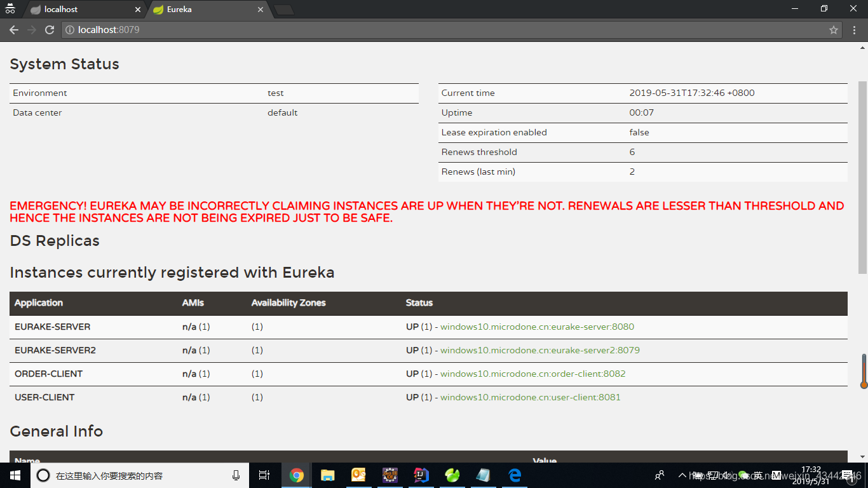The width and height of the screenshot is (868, 488).
Task: Click the Renews (last min) value 2
Action: 632,172
